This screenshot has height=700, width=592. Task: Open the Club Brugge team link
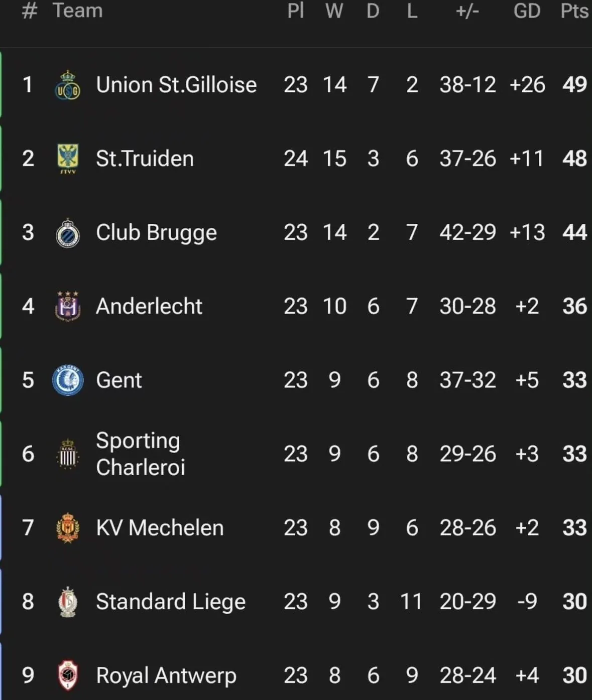(156, 233)
